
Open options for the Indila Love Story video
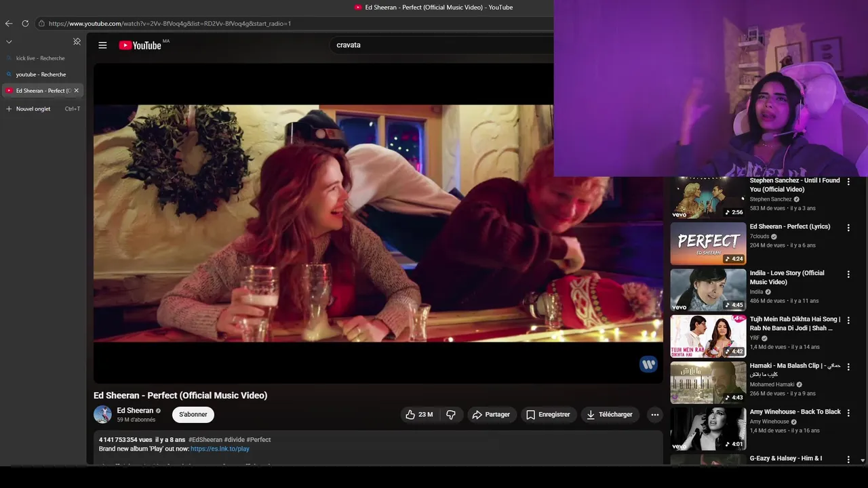click(848, 274)
